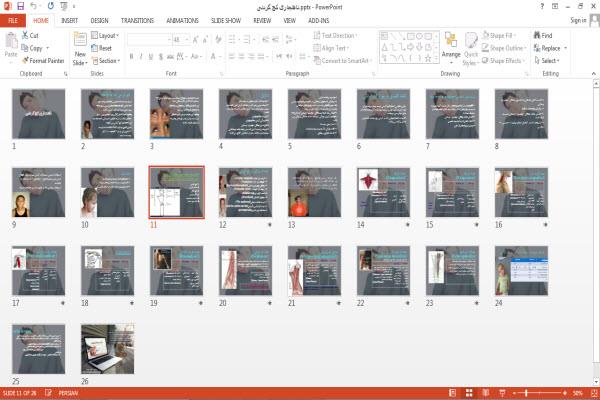Toggle Strikethrough formatting
This screenshot has width=600, height=400.
tap(170, 57)
